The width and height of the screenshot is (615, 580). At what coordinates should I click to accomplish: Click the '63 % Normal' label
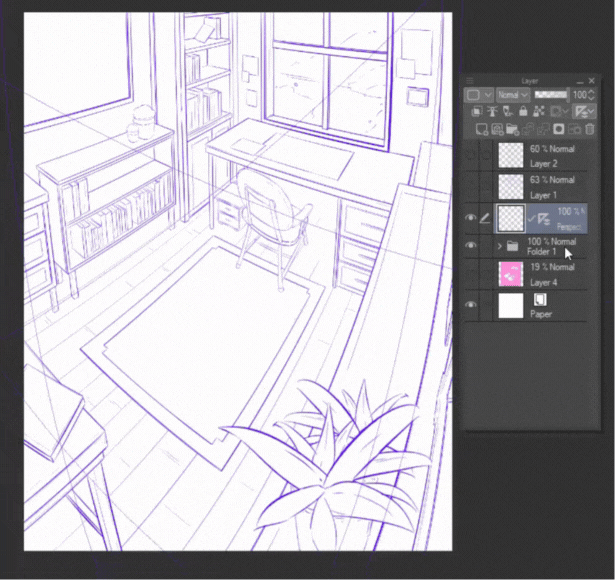tap(552, 180)
